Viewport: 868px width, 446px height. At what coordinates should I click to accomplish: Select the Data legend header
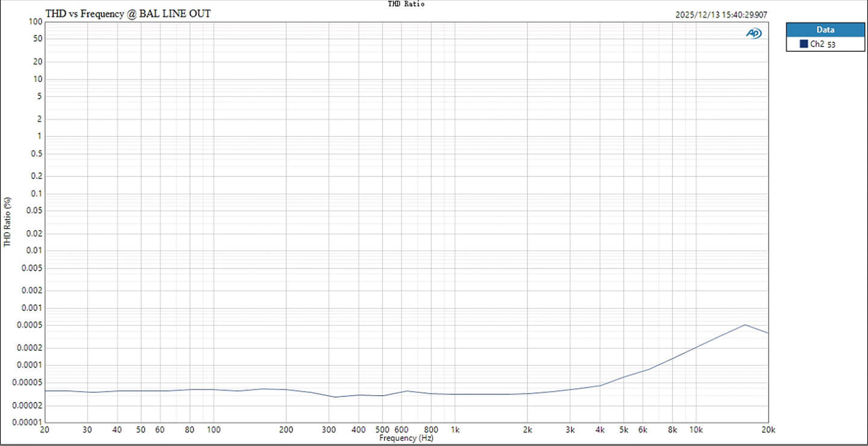[825, 30]
